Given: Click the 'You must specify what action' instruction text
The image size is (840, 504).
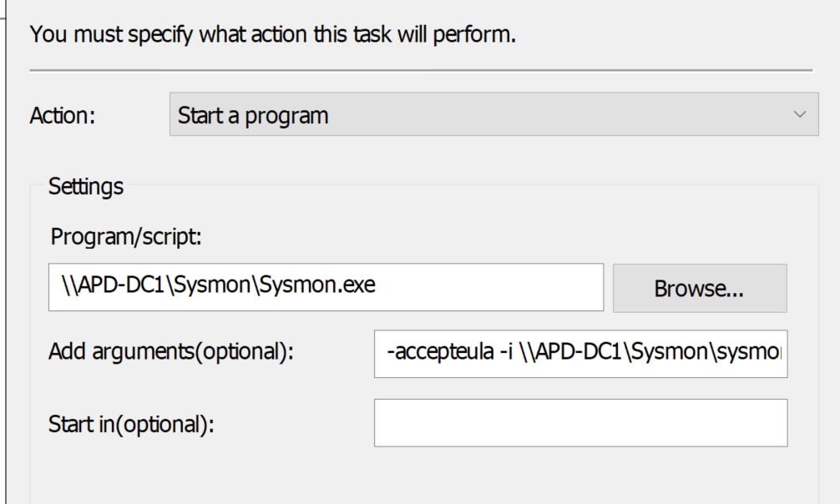Looking at the screenshot, I should (272, 35).
